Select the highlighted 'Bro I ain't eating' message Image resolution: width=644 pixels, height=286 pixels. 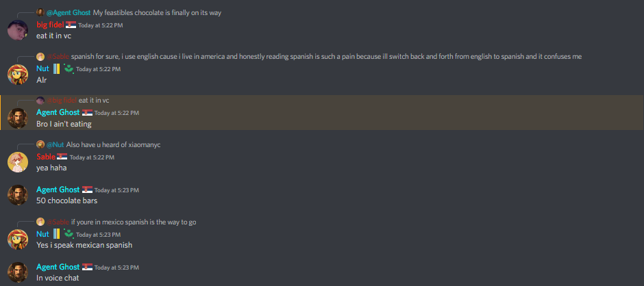[x=322, y=112]
